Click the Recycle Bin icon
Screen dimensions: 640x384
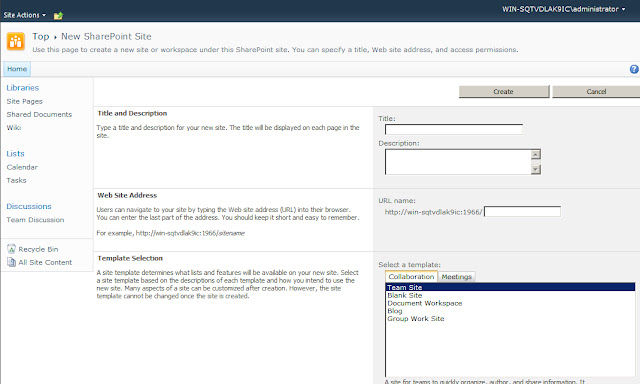(11, 249)
